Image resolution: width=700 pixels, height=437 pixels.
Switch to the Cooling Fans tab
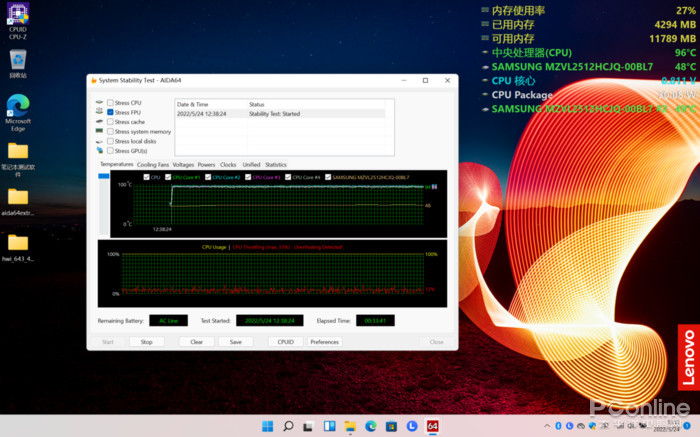(153, 165)
